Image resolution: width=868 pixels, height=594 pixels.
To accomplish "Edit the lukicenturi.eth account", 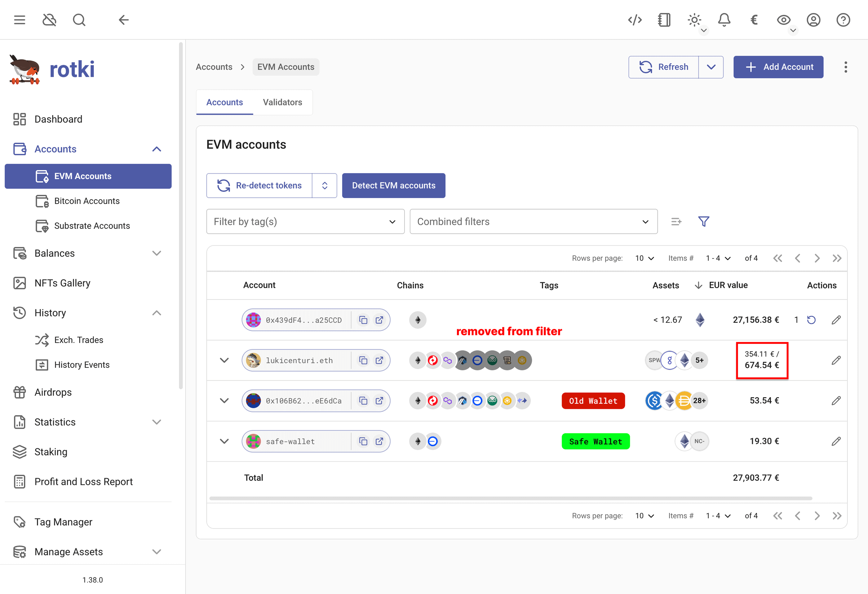I will (x=836, y=360).
